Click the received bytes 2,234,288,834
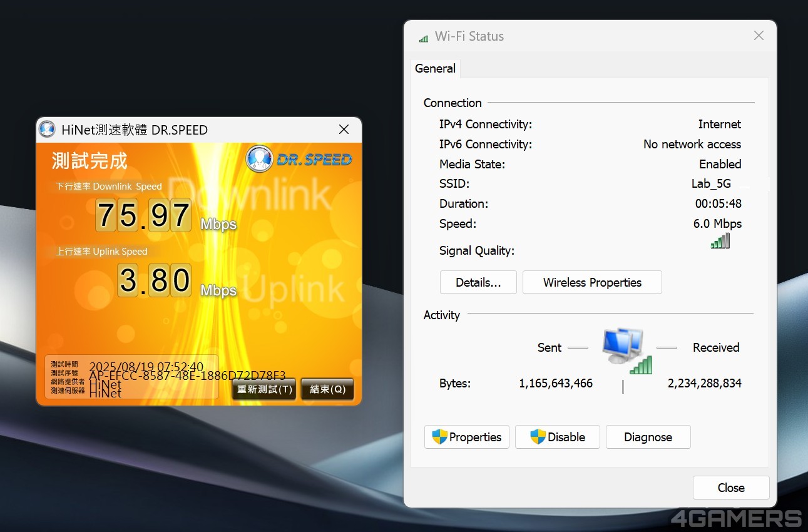Image resolution: width=808 pixels, height=532 pixels. pos(705,384)
